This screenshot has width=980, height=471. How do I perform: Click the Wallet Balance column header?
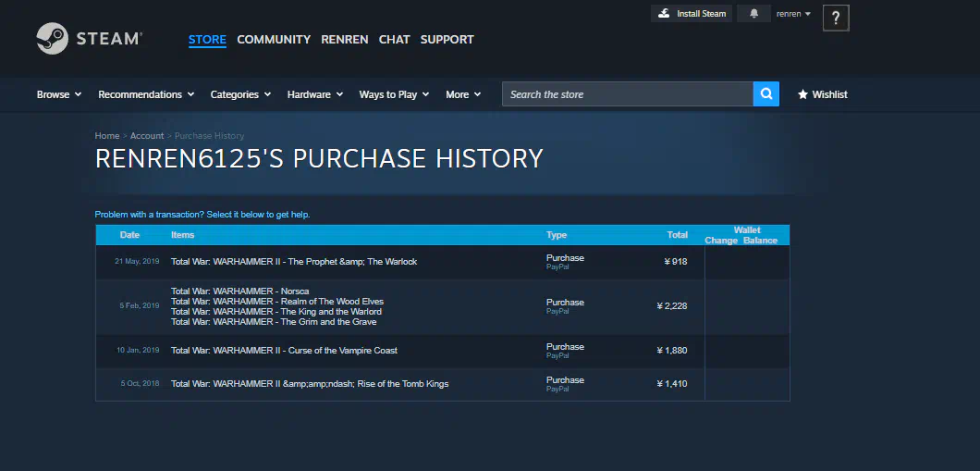760,241
